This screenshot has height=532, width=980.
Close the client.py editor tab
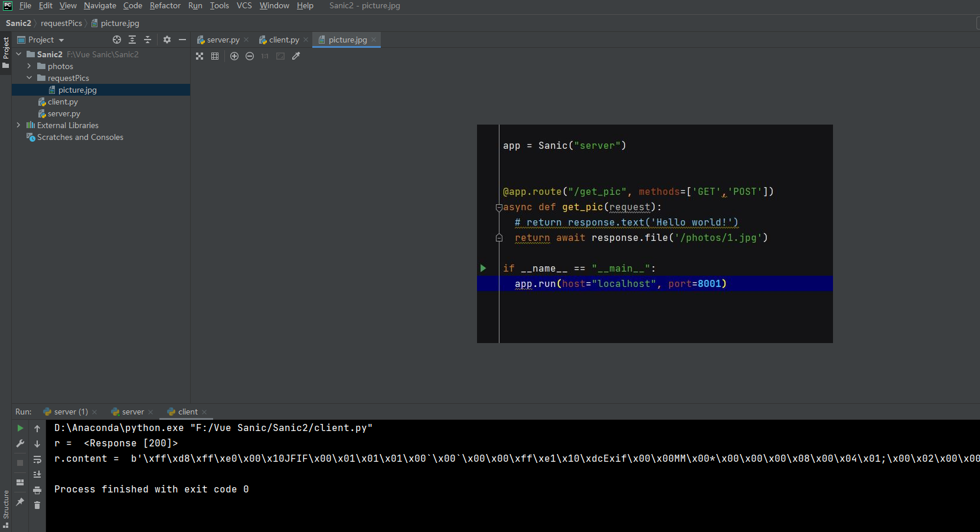click(x=306, y=40)
